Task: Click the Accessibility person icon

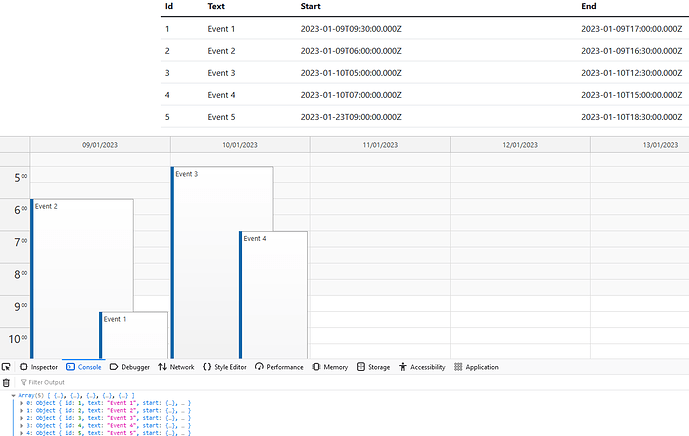Action: [x=403, y=367]
